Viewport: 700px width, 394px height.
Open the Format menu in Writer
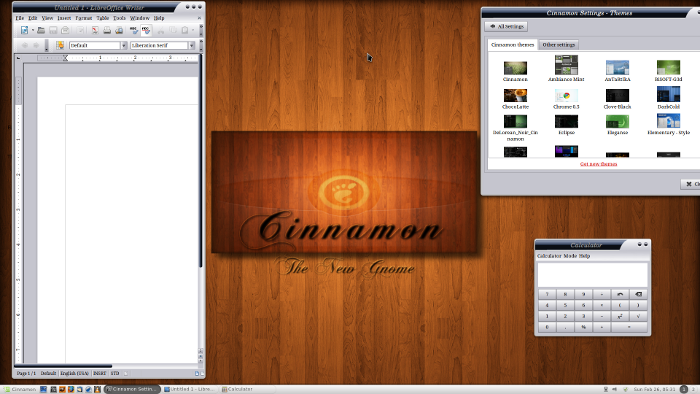[83, 18]
